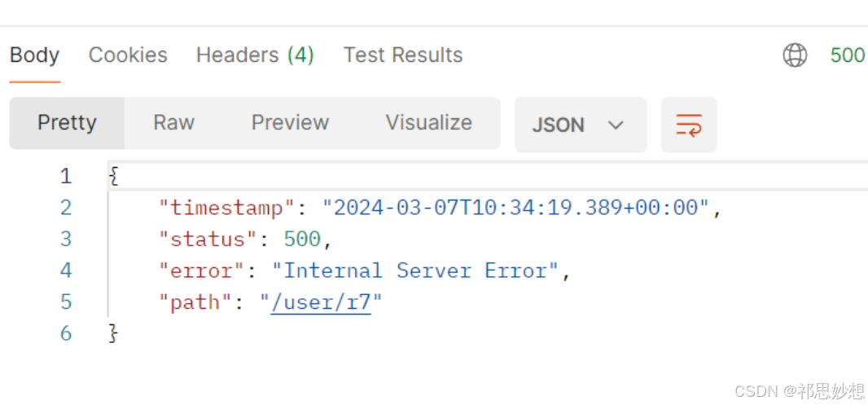The width and height of the screenshot is (868, 405).
Task: Click the chevron arrow beside JSON
Action: (x=616, y=125)
